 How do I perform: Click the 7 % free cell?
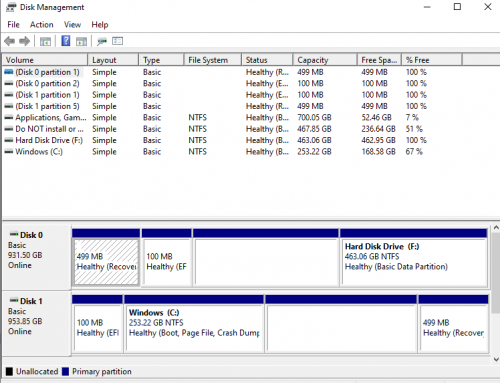point(412,118)
